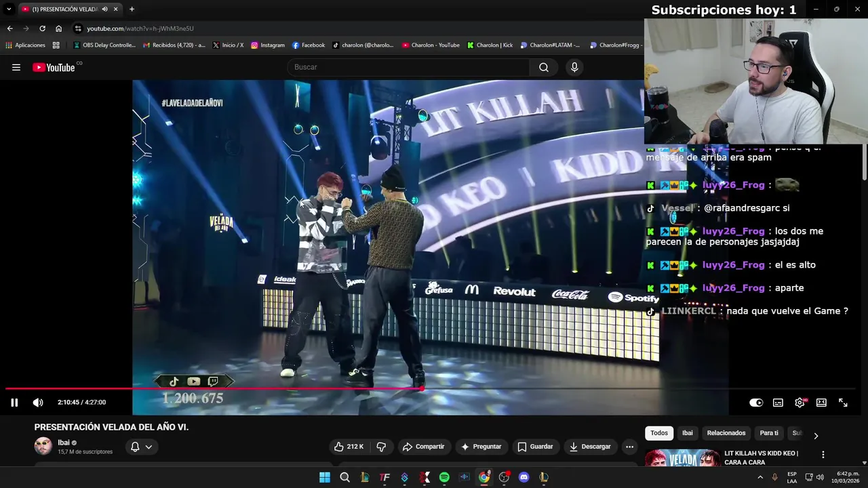Go to browser home page
This screenshot has width=868, height=488.
(58, 28)
